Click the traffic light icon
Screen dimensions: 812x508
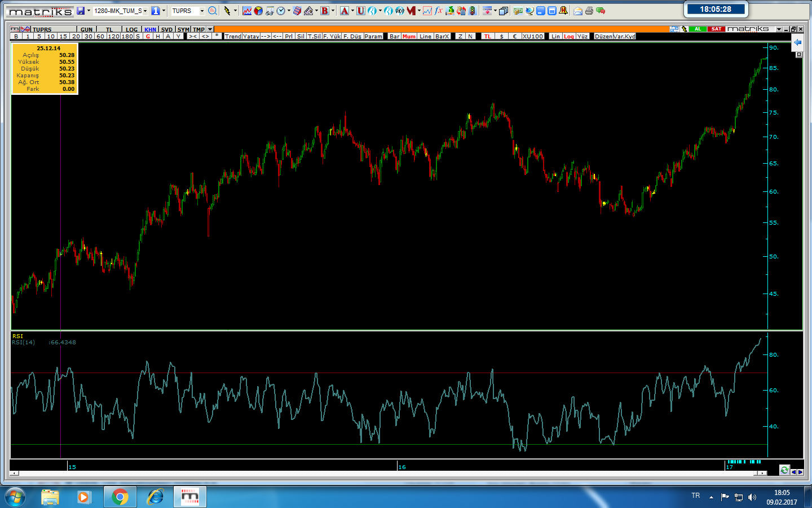[473, 11]
